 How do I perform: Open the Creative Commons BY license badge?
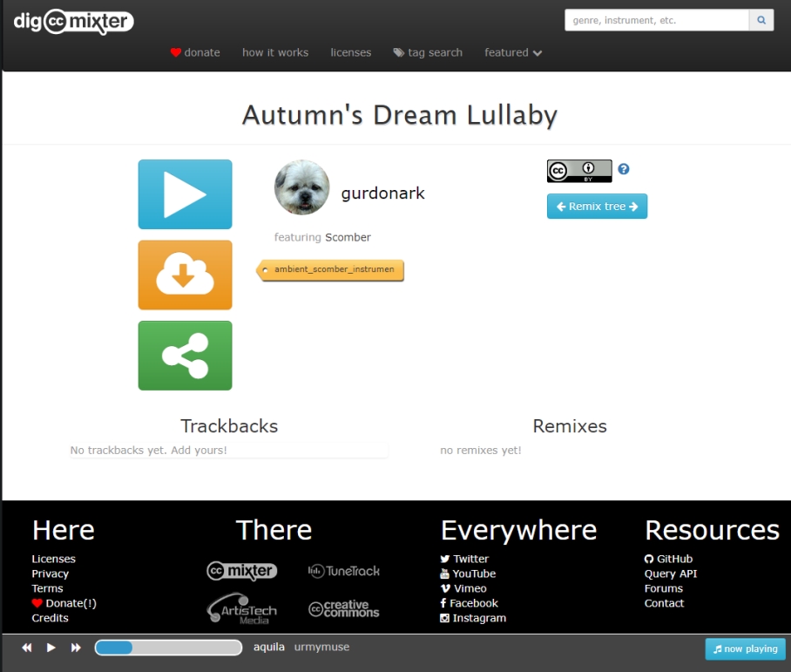579,171
